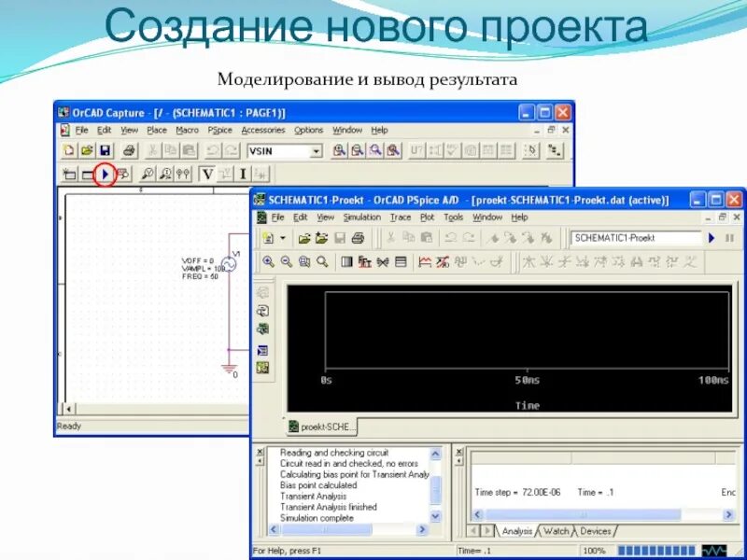Append waveform file icon in PSpice
747x560 pixels.
322,238
